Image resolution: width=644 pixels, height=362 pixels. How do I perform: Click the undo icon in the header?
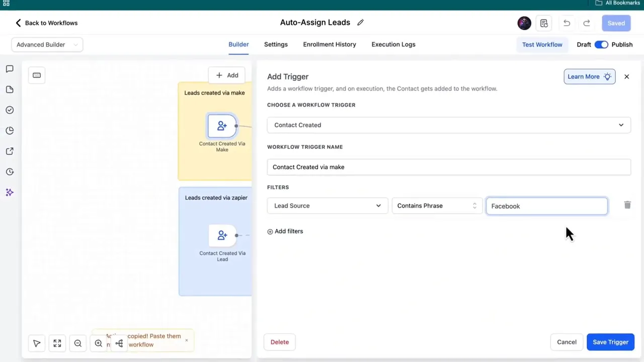[567, 23]
